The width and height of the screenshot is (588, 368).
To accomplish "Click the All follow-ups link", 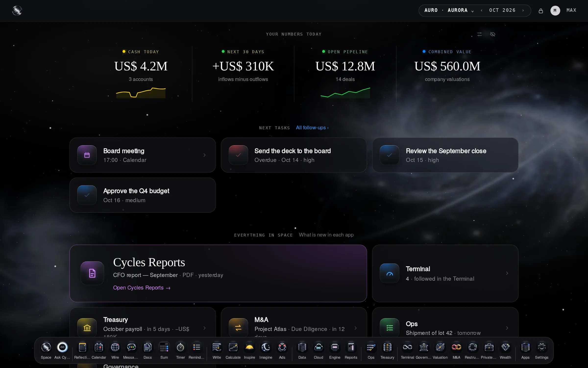I will (312, 128).
